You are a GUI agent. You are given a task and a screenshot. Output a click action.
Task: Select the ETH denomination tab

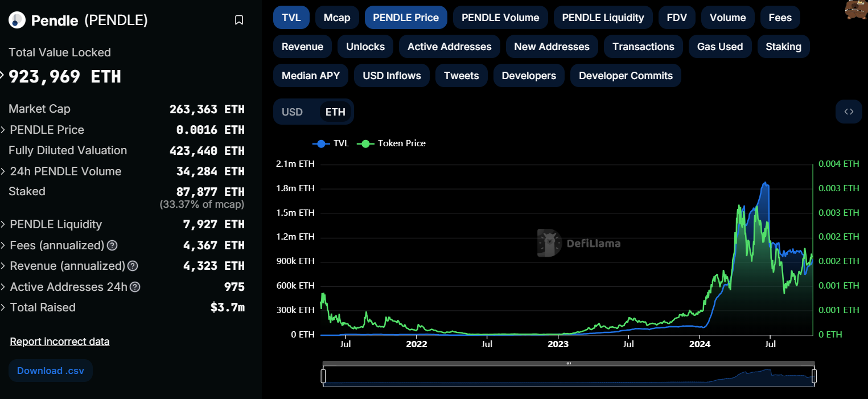[x=335, y=112]
